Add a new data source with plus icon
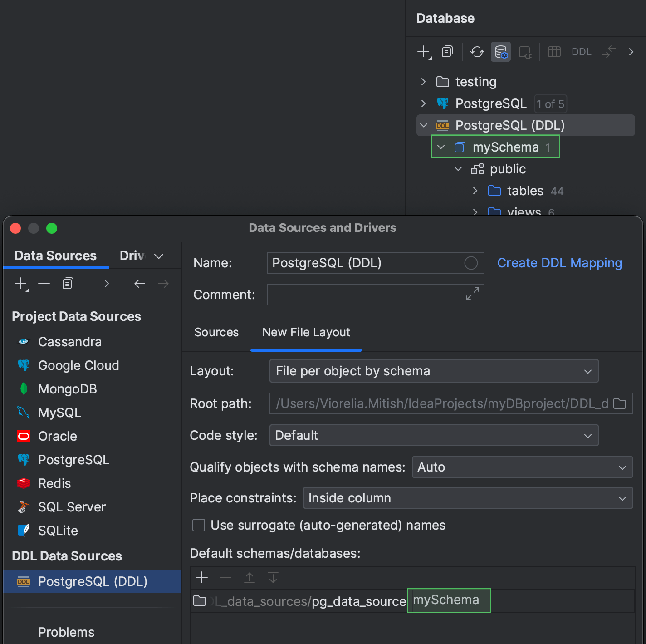The image size is (646, 644). tap(20, 283)
